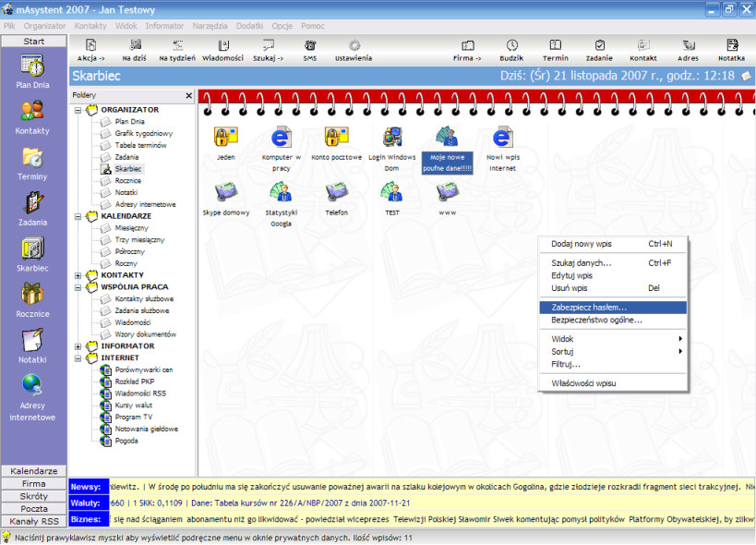Click the Start button above the sidebar
Screen dimensions: 756x545
[34, 42]
